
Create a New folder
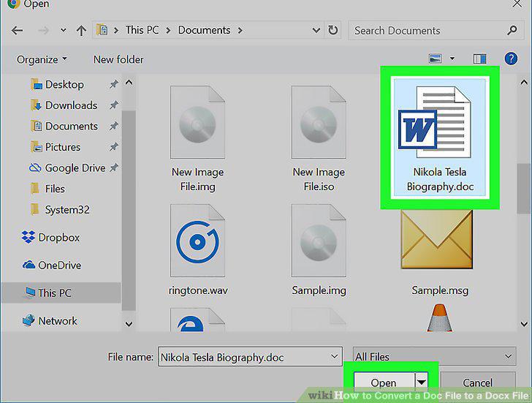tap(118, 59)
